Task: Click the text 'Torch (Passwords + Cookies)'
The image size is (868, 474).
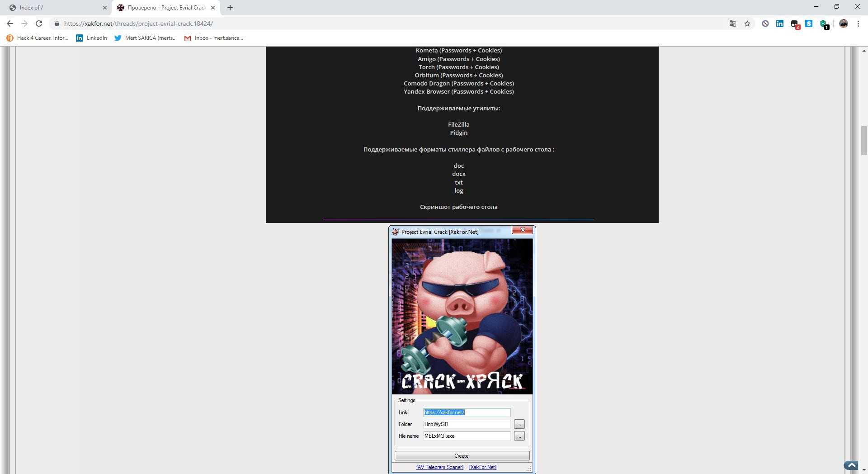Action: click(458, 67)
